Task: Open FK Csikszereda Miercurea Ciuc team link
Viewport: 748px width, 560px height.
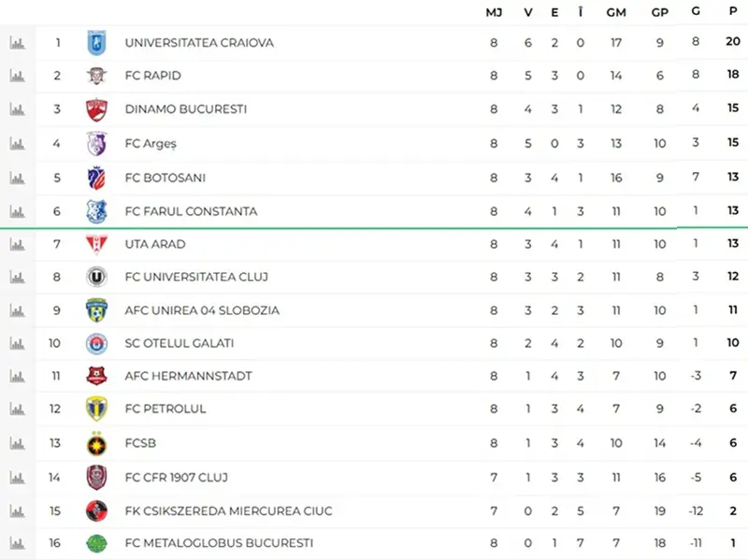Action: coord(228,510)
